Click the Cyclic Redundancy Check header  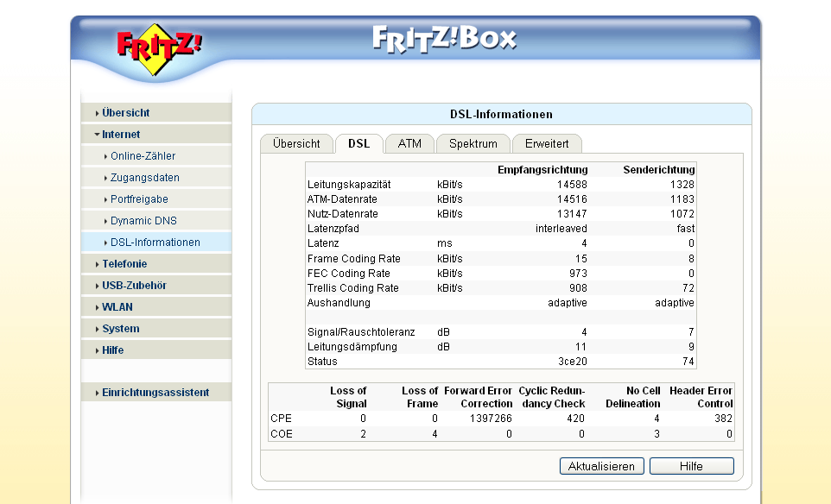pos(552,398)
